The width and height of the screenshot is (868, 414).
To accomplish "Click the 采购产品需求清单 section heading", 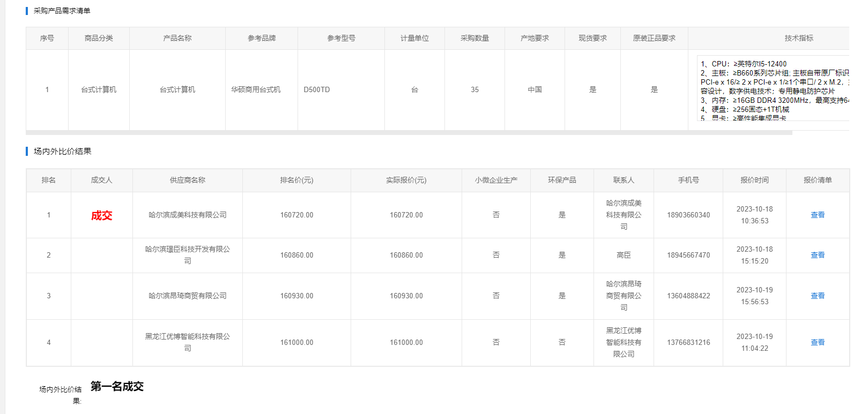I will [62, 11].
